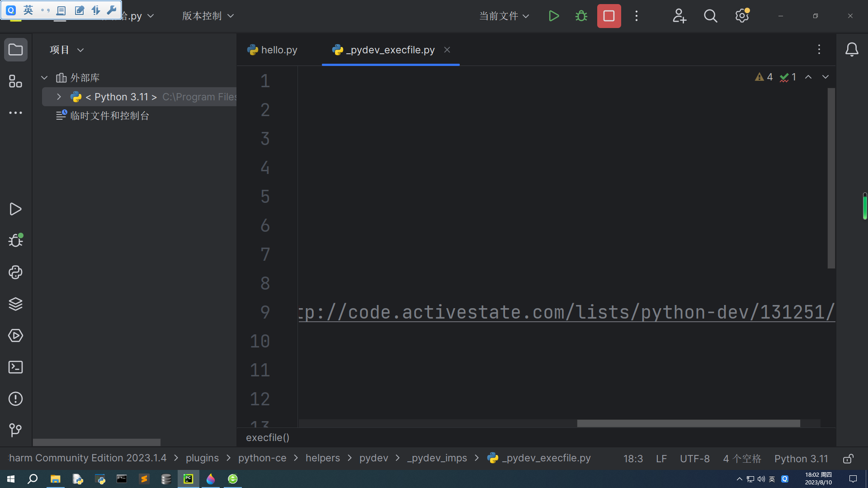
Task: Jump to next highlighted error arrow
Action: point(826,77)
